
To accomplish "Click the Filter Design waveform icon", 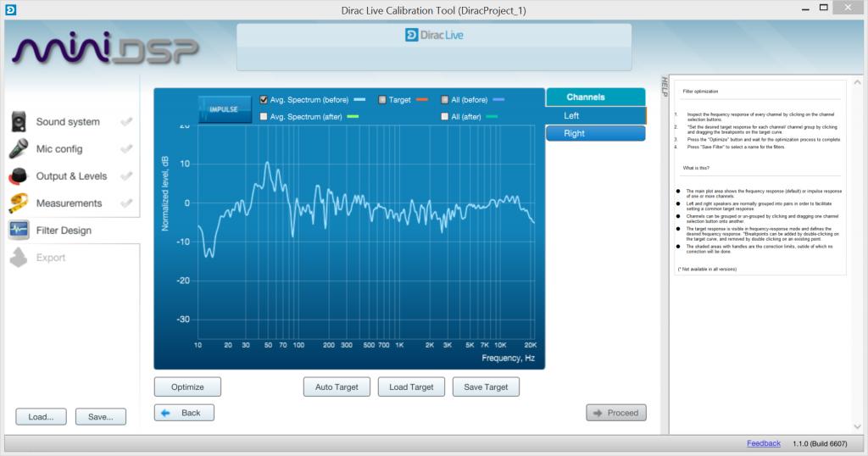I will tap(19, 230).
